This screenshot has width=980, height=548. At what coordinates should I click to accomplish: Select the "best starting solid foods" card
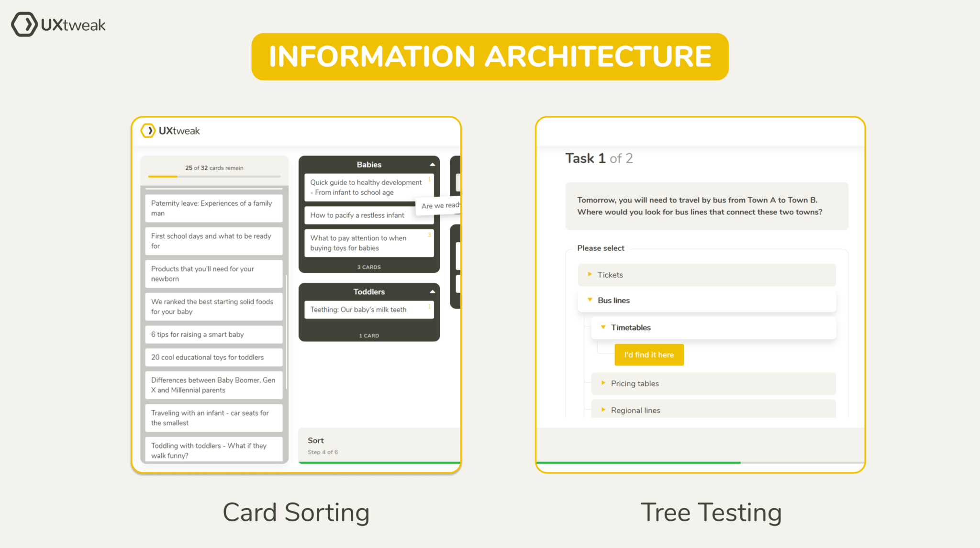[214, 306]
